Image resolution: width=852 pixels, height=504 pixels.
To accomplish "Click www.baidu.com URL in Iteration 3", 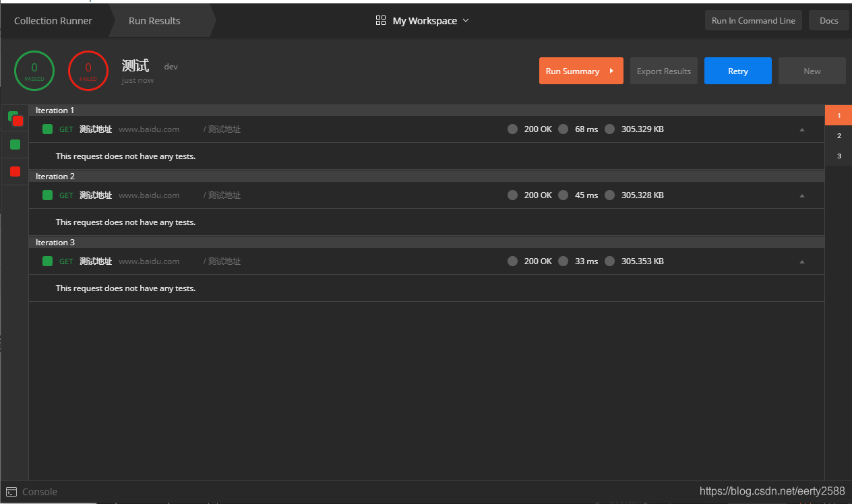I will (x=149, y=261).
